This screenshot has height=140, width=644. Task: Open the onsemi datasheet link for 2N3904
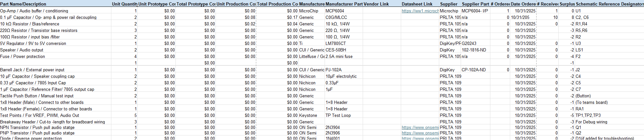point(420,127)
